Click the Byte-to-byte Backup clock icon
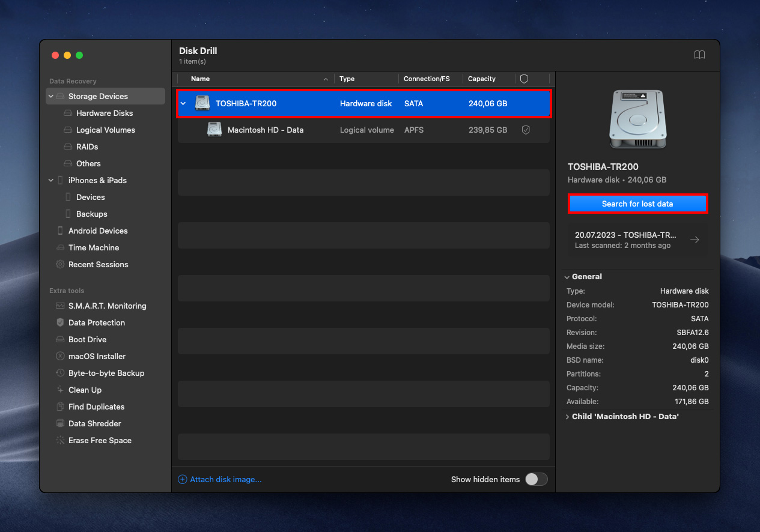 (60, 373)
